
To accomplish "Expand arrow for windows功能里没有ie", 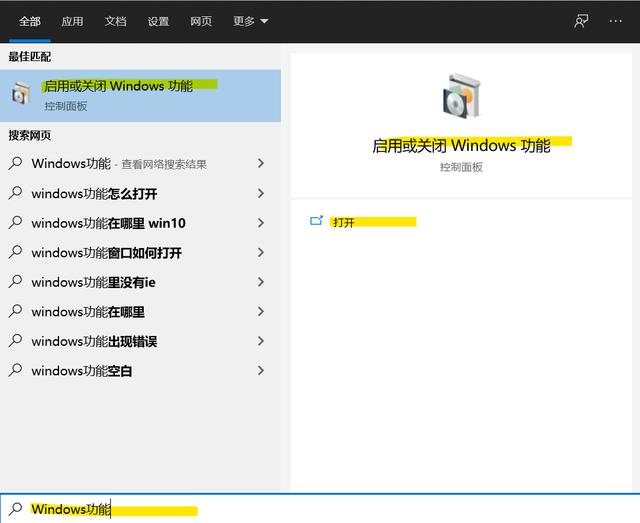I will [261, 282].
